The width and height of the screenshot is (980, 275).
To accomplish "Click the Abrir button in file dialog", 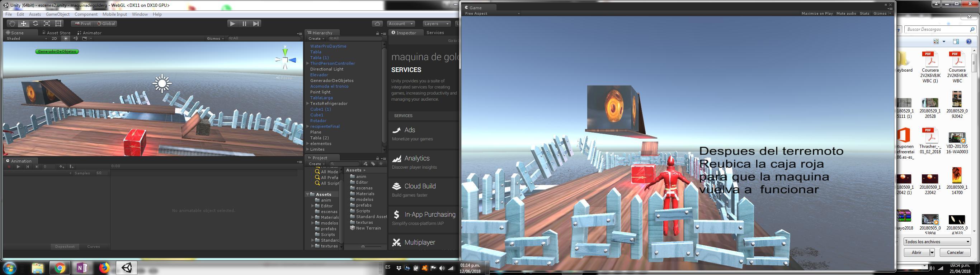I will pos(917,252).
